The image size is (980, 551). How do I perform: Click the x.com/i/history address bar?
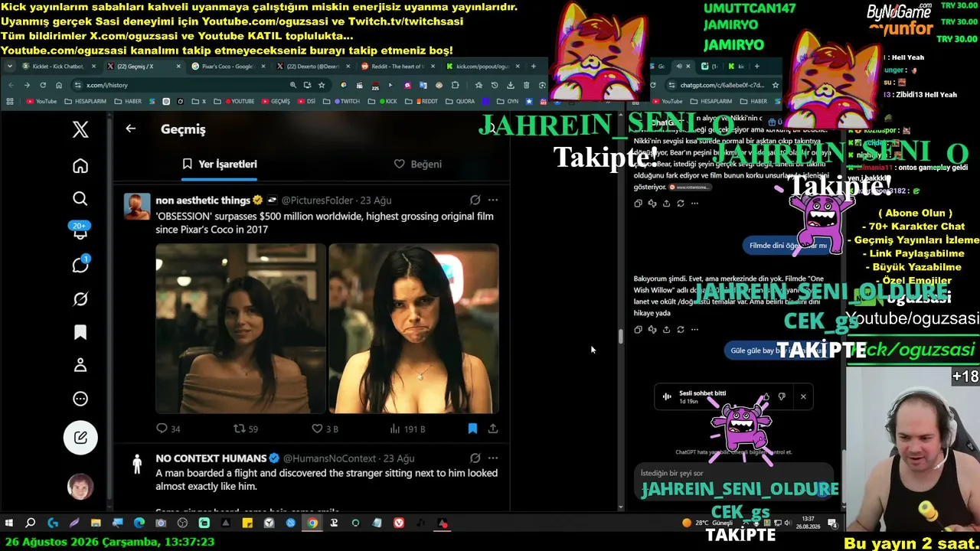[184, 85]
